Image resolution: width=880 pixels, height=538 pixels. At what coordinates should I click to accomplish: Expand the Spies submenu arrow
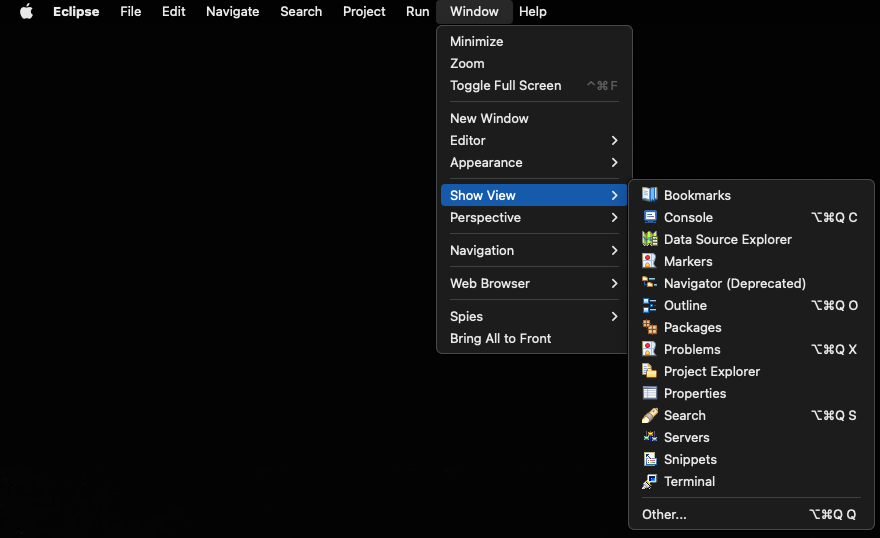coord(614,316)
